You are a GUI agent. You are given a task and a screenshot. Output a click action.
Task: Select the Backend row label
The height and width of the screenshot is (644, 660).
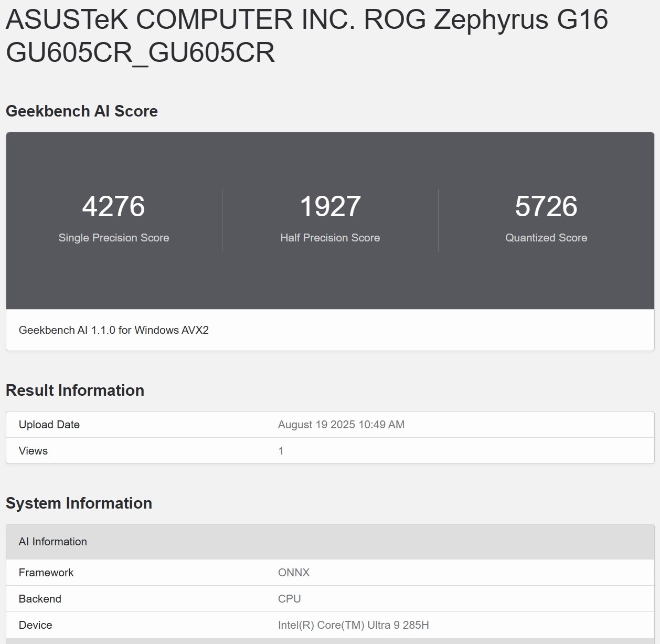[x=40, y=599]
